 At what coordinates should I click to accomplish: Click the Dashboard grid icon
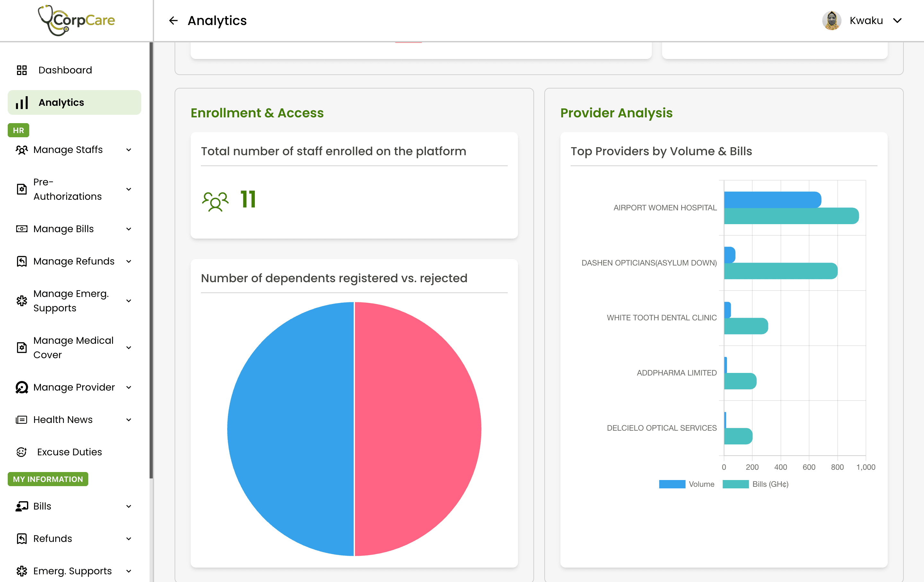click(x=22, y=70)
